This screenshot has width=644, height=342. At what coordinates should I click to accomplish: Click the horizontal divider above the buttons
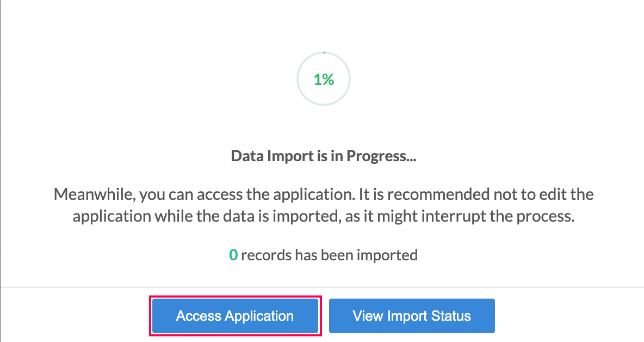pos(322,287)
